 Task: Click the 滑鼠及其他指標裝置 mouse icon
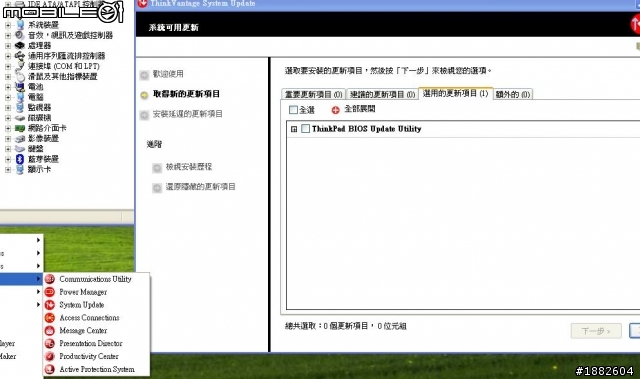(x=20, y=76)
